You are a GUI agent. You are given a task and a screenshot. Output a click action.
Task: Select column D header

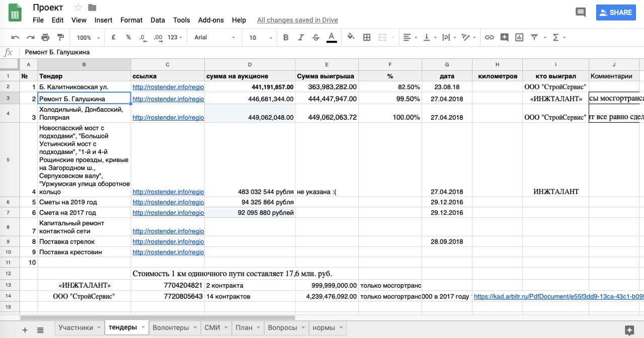[250, 64]
